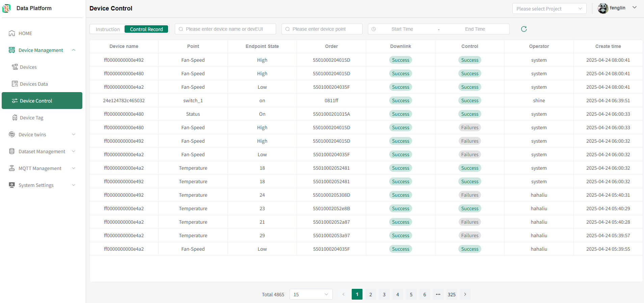
Task: Open the Devices menu item
Action: click(x=42, y=67)
